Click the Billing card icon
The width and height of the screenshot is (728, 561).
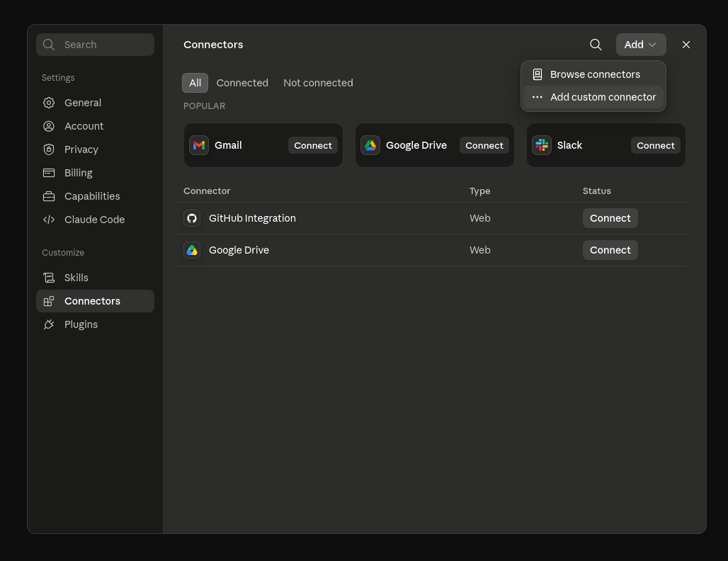49,173
